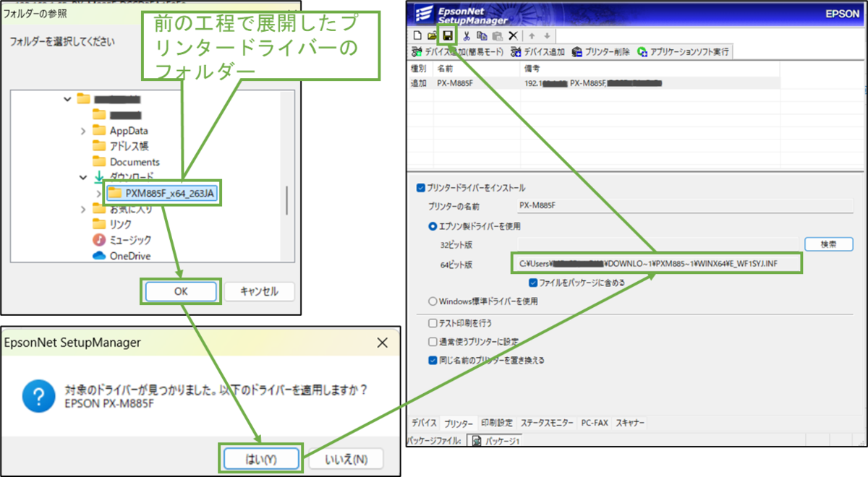The height and width of the screenshot is (477, 868).
Task: Click the Delete X icon in the toolbar
Action: (513, 35)
